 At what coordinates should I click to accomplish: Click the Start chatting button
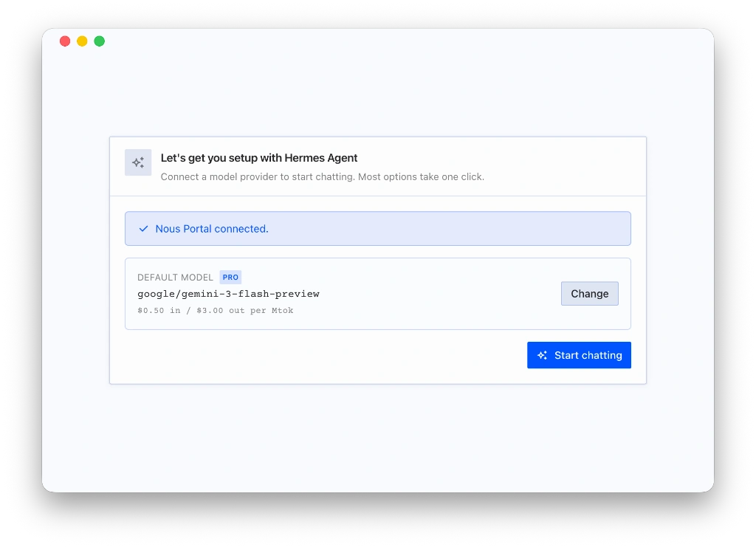tap(579, 355)
